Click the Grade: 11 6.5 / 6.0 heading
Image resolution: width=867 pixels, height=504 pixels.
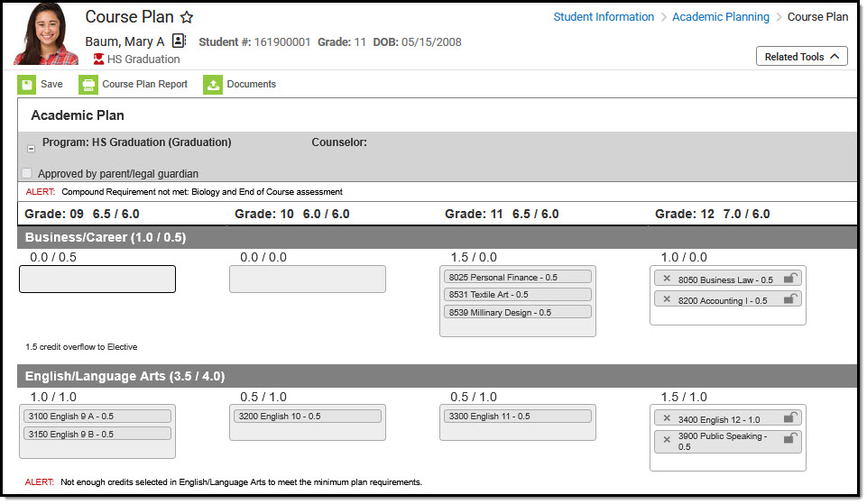pyautogui.click(x=502, y=214)
